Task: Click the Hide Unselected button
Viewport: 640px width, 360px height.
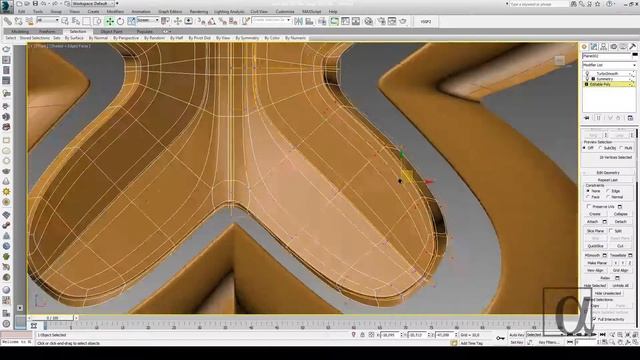Action: 607,293
